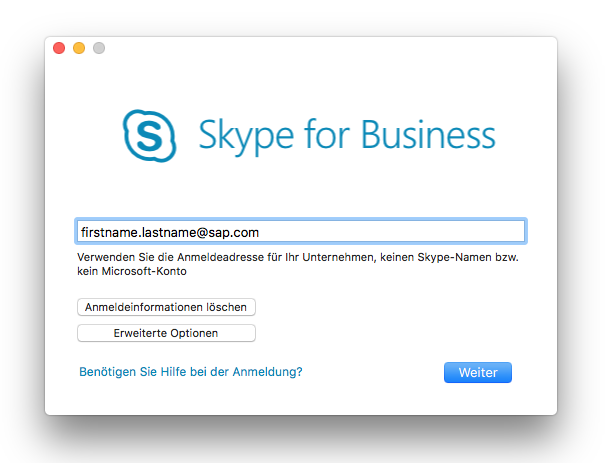The image size is (613, 463).
Task: Open "Erweiterte Optionen"
Action: (x=166, y=333)
